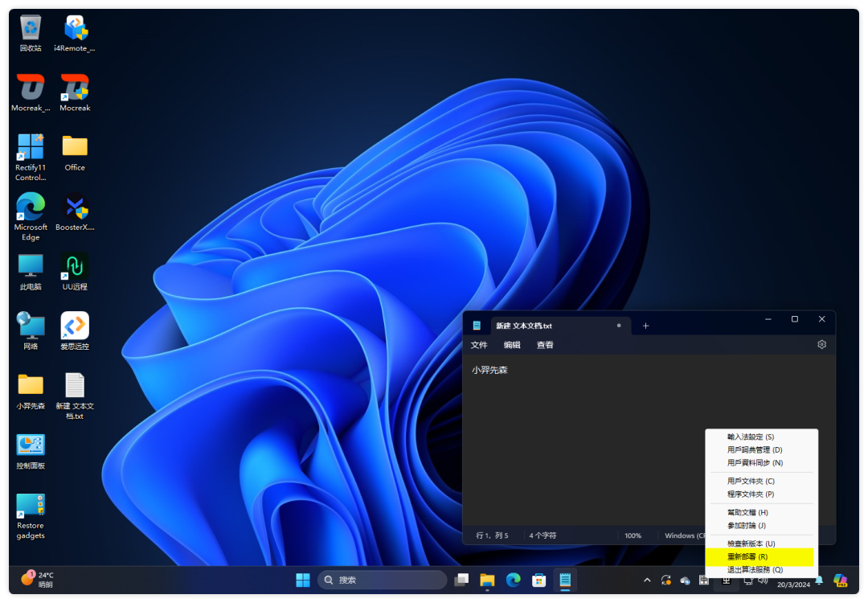Click the taskbar 搜索 search box

click(x=383, y=580)
